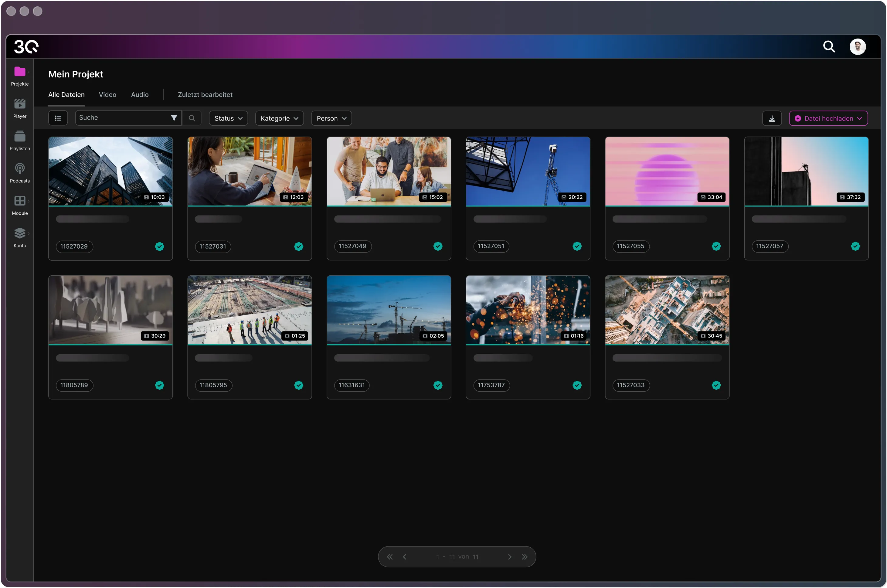Viewport: 887px width, 588px height.
Task: Open blue crane thumbnail 20:22
Action: coord(528,172)
